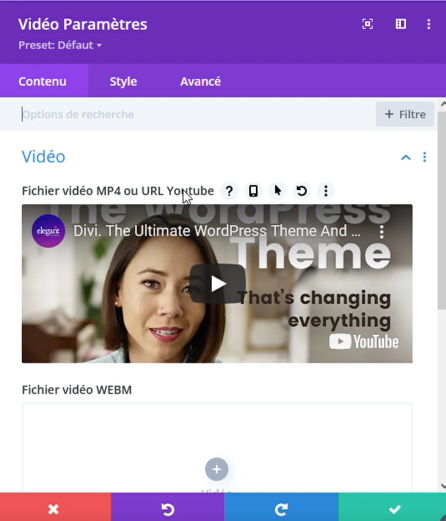This screenshot has height=521, width=446.
Task: Focus the Options de recherche search field
Action: click(x=197, y=114)
